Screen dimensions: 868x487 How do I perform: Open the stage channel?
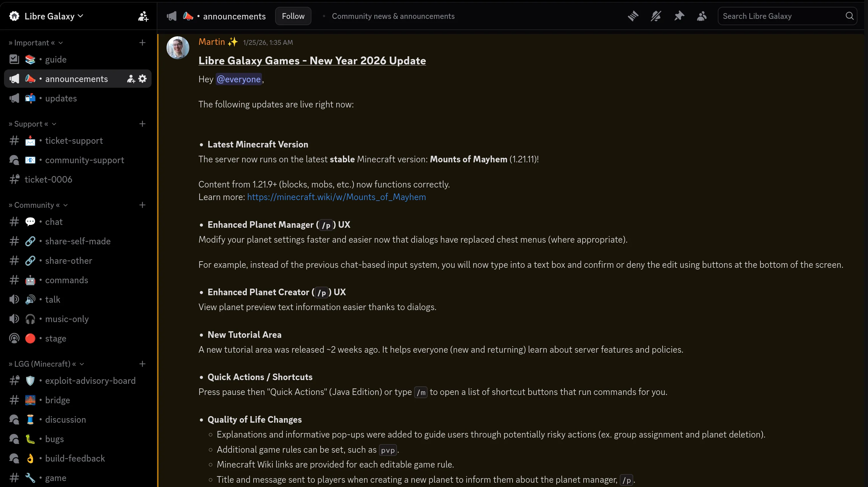point(78,338)
